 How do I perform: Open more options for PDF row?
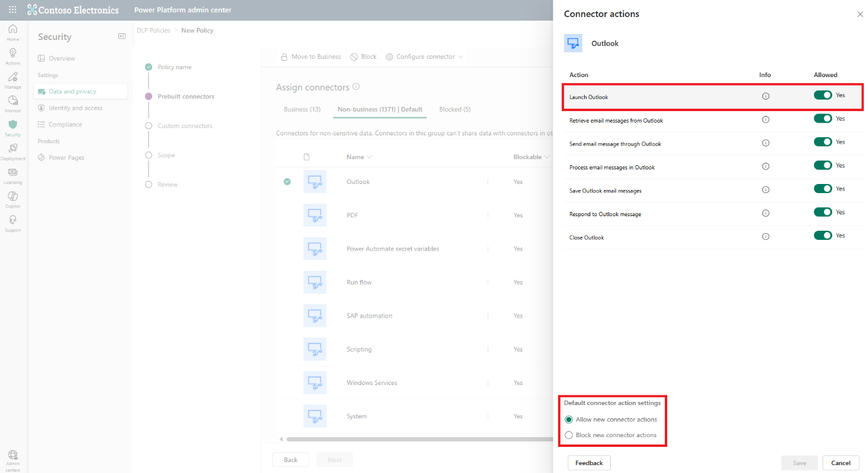488,215
